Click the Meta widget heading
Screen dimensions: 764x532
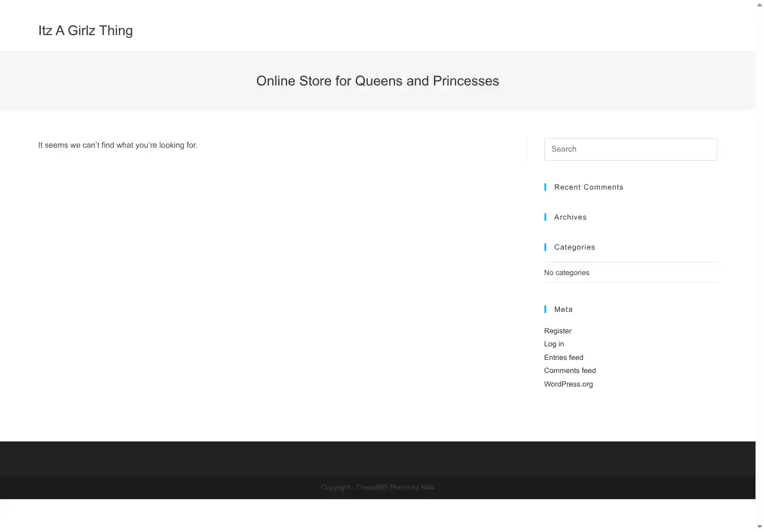click(x=563, y=310)
